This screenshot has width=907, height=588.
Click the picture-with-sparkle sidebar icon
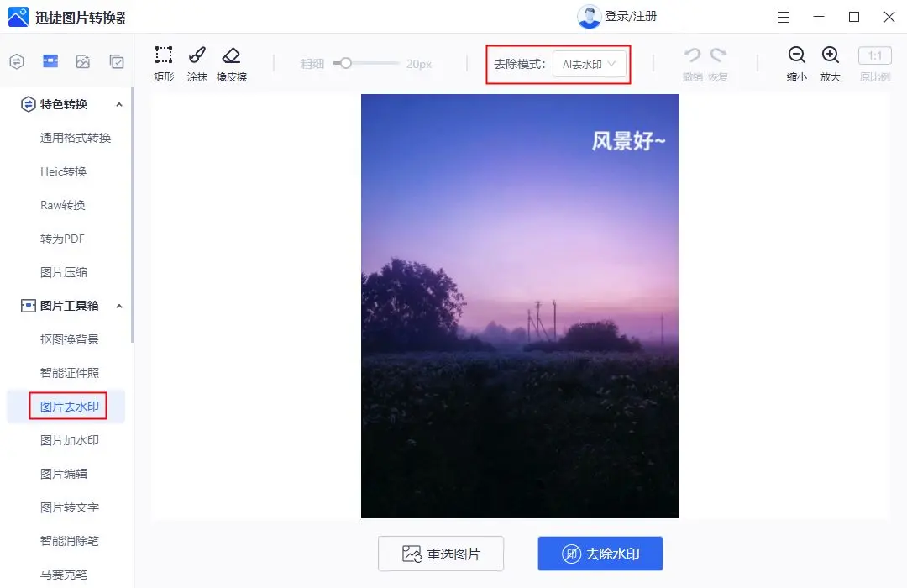81,61
